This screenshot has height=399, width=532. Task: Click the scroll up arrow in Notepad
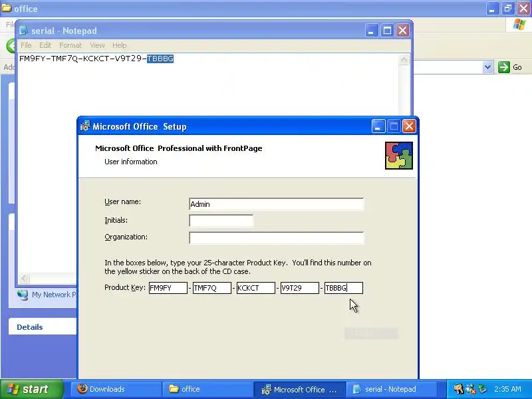pos(404,60)
